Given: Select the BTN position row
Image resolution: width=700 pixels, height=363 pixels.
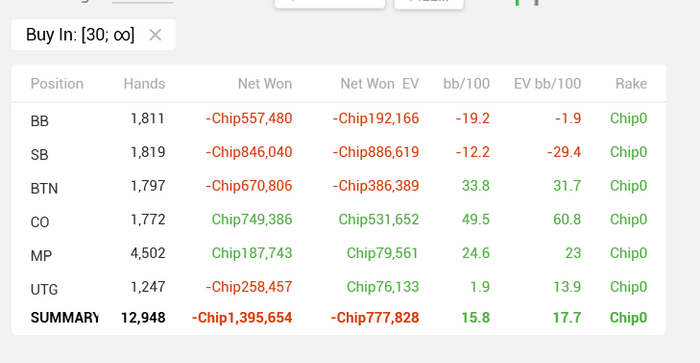Looking at the screenshot, I should click(x=339, y=186).
